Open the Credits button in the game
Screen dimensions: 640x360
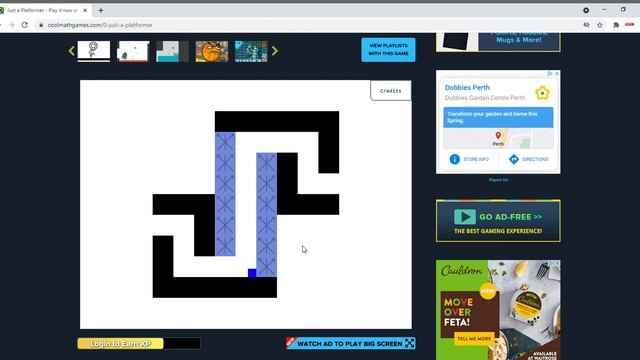(x=391, y=91)
